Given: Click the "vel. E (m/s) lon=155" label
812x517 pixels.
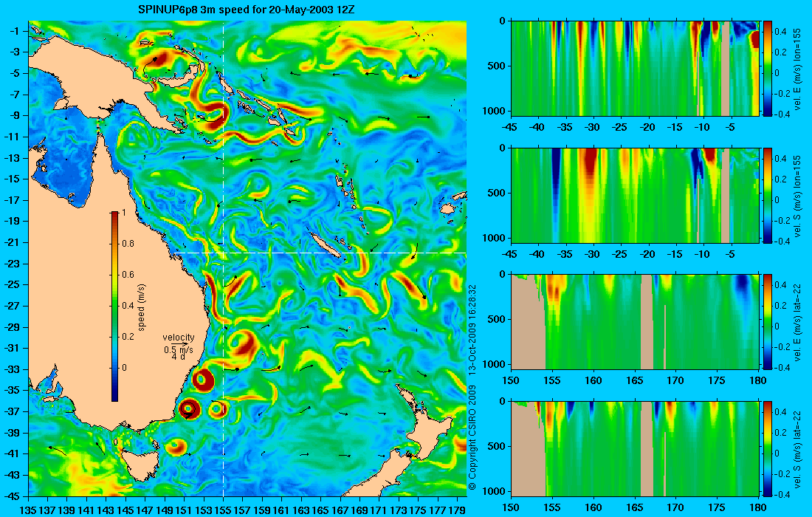Looking at the screenshot, I should click(797, 69).
